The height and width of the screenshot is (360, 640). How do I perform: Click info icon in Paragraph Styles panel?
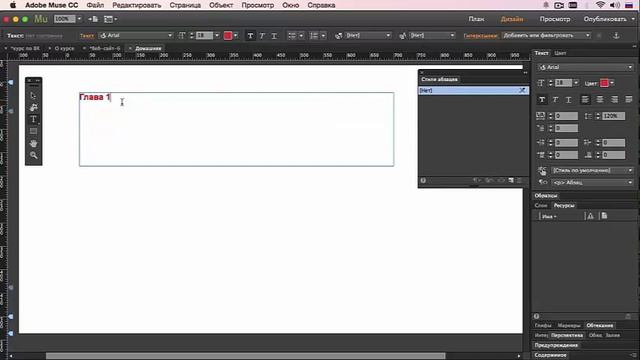(x=423, y=180)
